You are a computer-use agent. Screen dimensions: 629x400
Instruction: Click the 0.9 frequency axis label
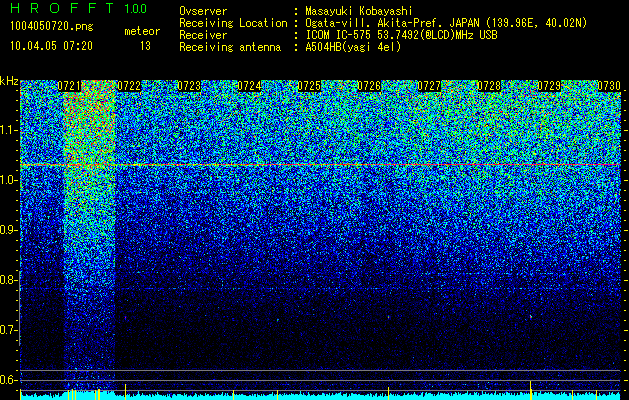(8, 230)
